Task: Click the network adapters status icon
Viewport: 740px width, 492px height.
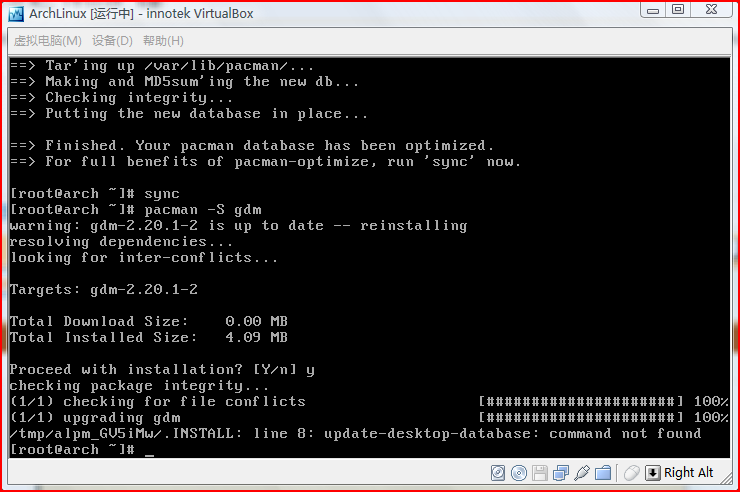Action: 561,473
